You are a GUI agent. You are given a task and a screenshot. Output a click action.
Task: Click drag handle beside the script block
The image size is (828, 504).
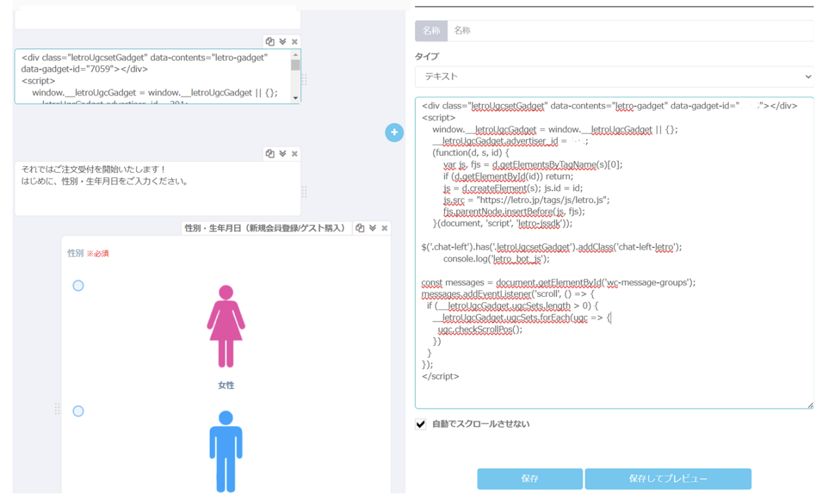coord(304,79)
